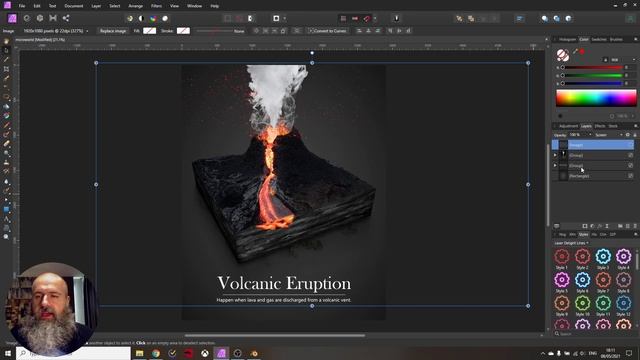Click the Windows Start button
The width and height of the screenshot is (640, 360).
tap(7, 353)
